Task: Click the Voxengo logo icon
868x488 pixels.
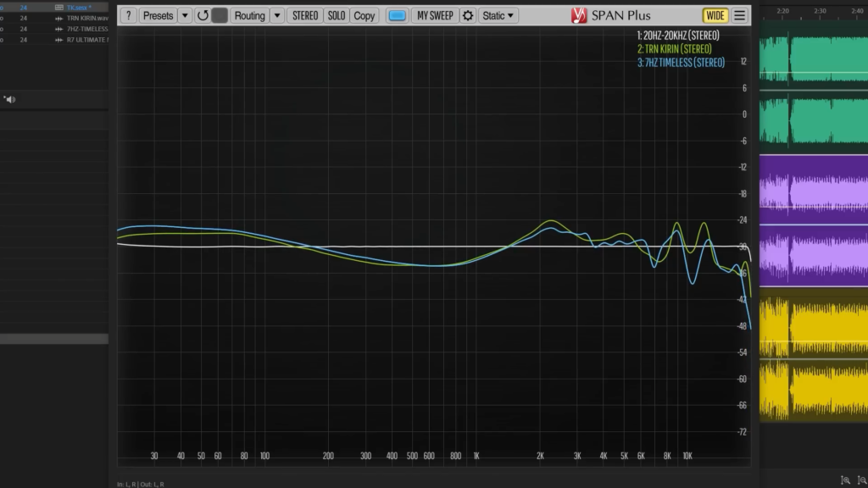Action: point(579,15)
